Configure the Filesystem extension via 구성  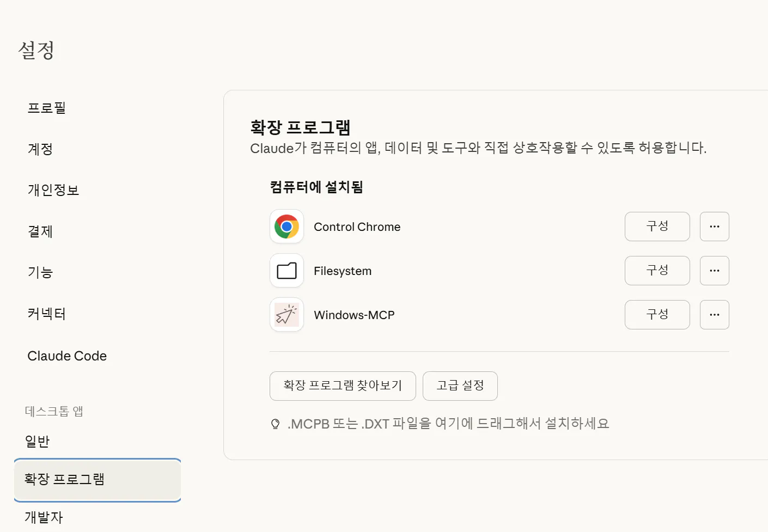(x=657, y=271)
